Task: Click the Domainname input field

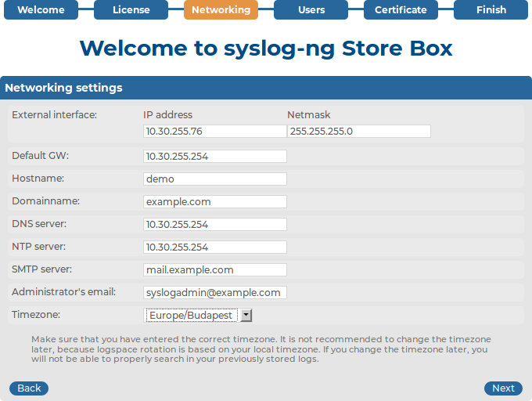Action: [215, 202]
